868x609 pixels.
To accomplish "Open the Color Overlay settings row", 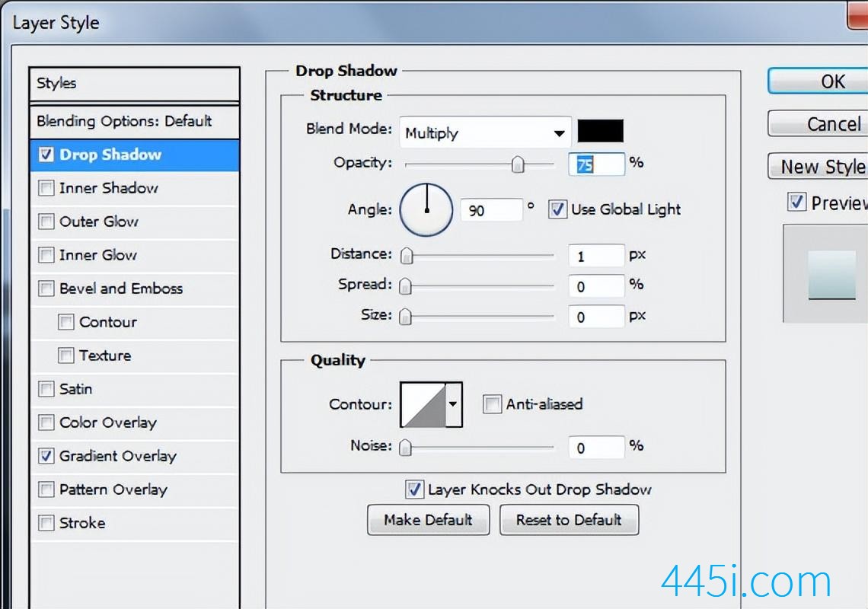I will pos(135,422).
